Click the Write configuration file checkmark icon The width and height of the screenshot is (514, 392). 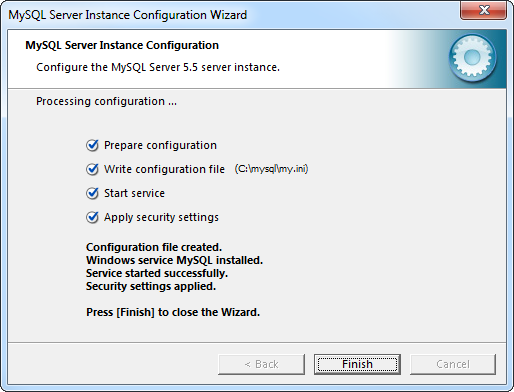[x=92, y=169]
